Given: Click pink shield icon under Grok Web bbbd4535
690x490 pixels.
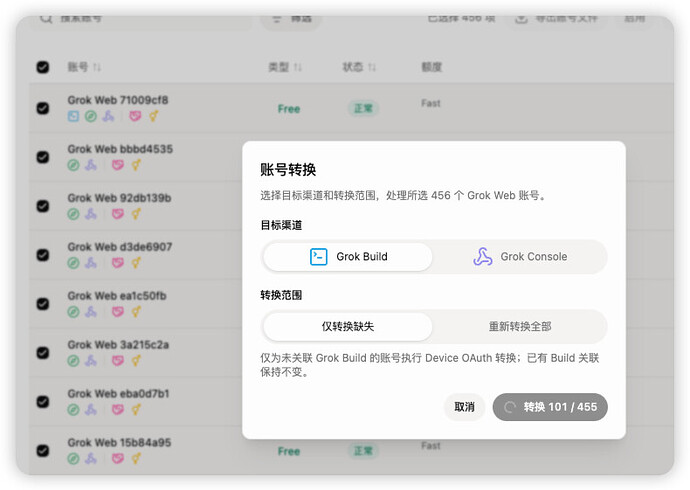Looking at the screenshot, I should tap(117, 165).
